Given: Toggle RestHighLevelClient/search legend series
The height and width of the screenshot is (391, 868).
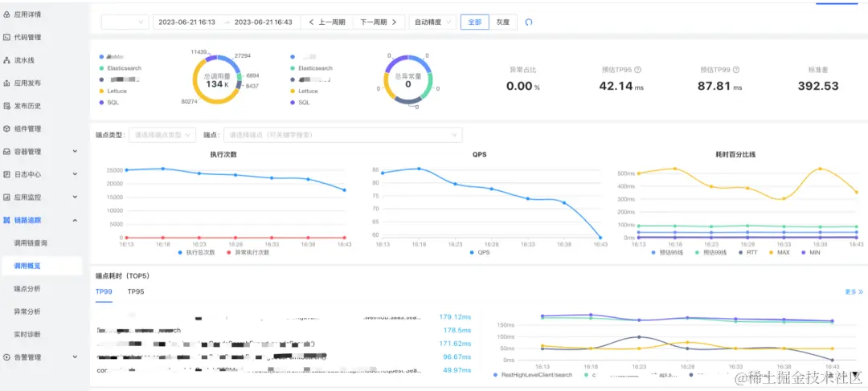Looking at the screenshot, I should 534,374.
